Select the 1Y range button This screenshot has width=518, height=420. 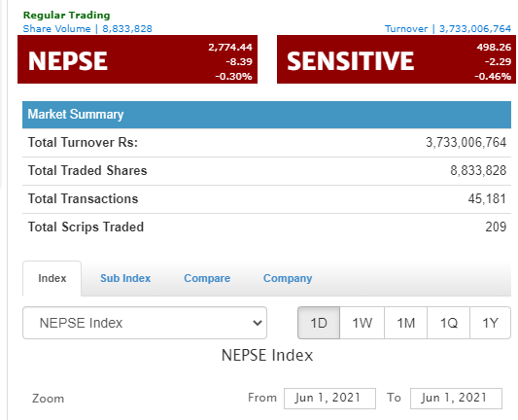pos(490,323)
